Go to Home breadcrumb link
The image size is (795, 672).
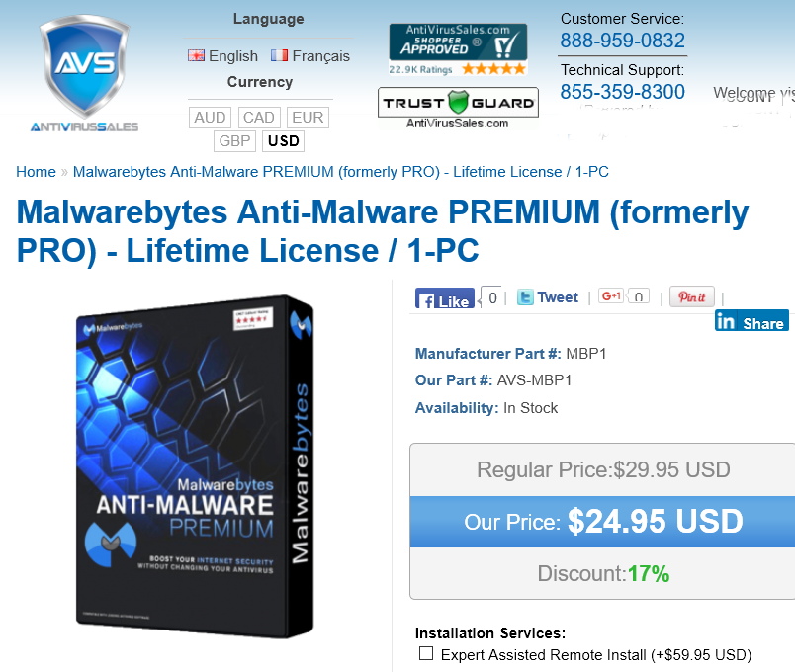(36, 172)
